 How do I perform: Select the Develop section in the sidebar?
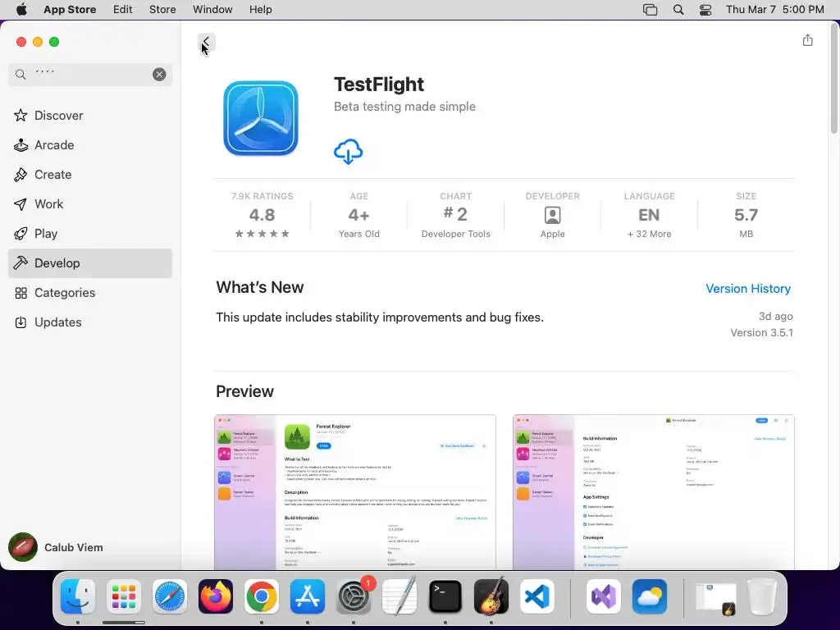90,263
